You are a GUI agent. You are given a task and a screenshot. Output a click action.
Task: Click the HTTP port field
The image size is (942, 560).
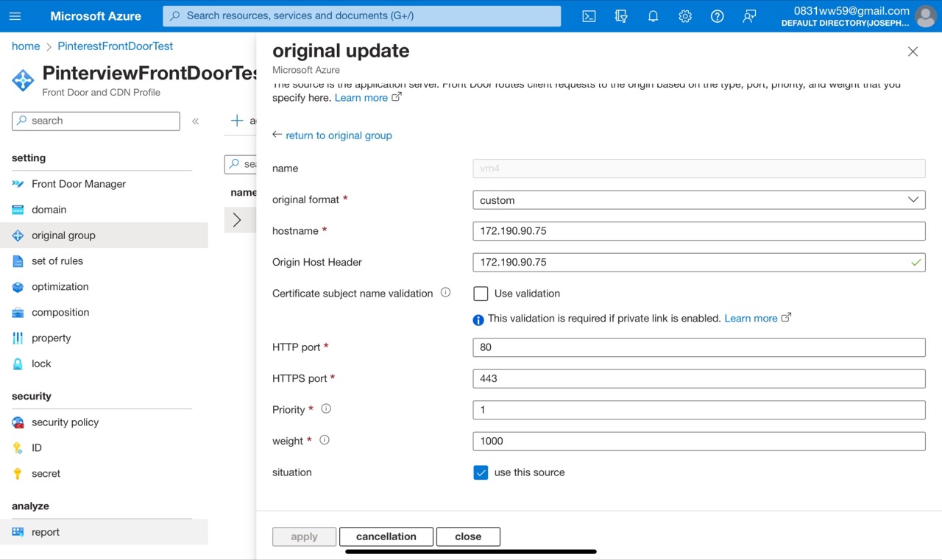click(x=698, y=347)
